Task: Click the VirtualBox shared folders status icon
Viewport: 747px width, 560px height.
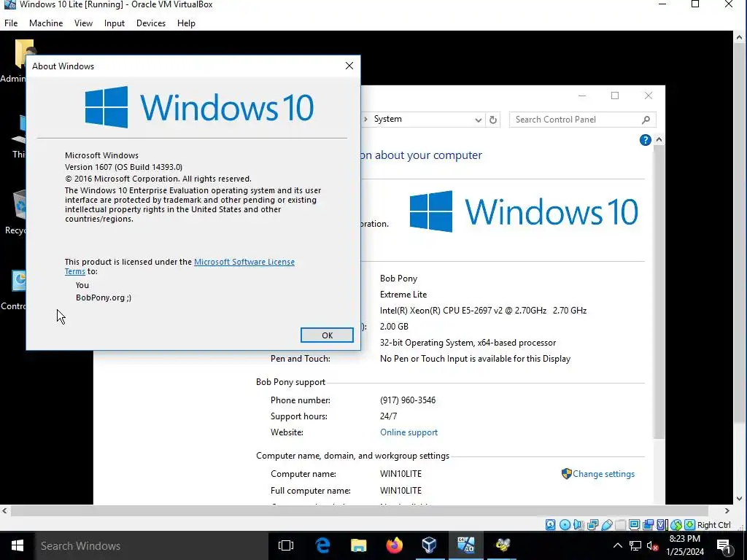Action: [x=620, y=525]
